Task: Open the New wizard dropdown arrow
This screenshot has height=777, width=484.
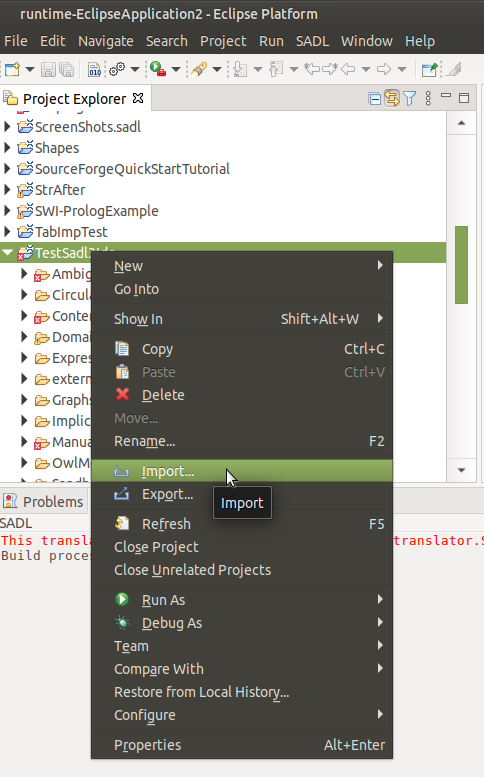Action: click(30, 69)
